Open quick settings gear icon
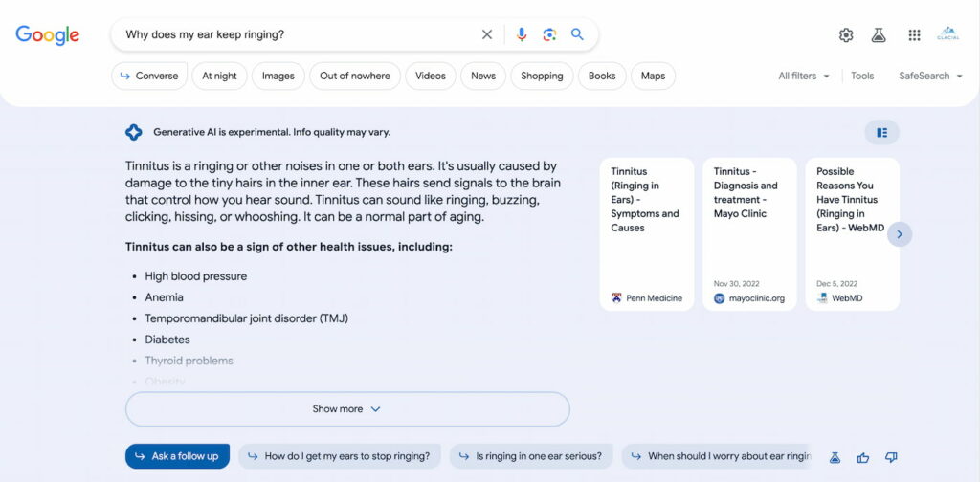Screen dimensions: 980x482 pos(846,35)
